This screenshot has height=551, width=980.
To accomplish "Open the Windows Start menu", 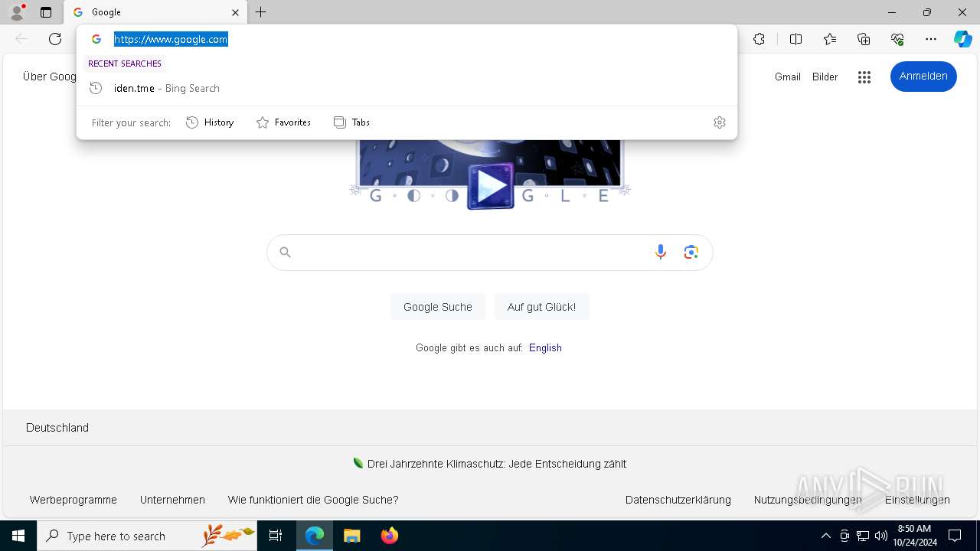I will [x=18, y=536].
